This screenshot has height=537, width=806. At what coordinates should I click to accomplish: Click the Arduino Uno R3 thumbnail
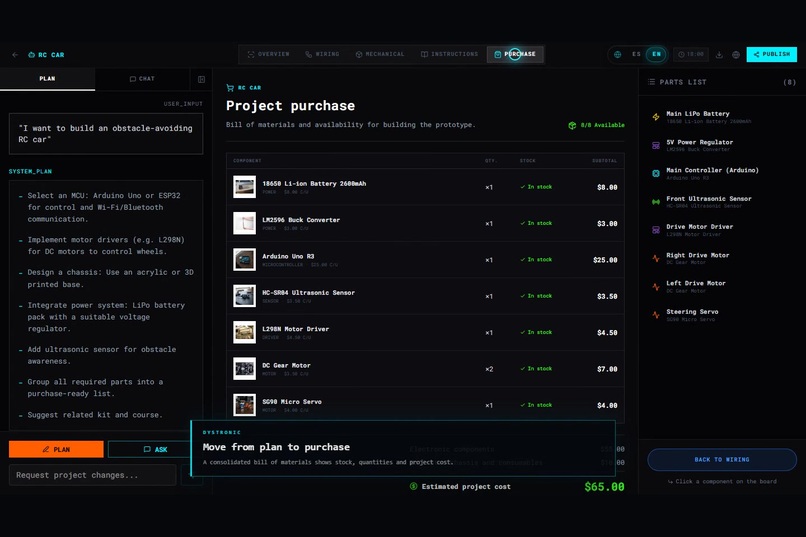244,260
